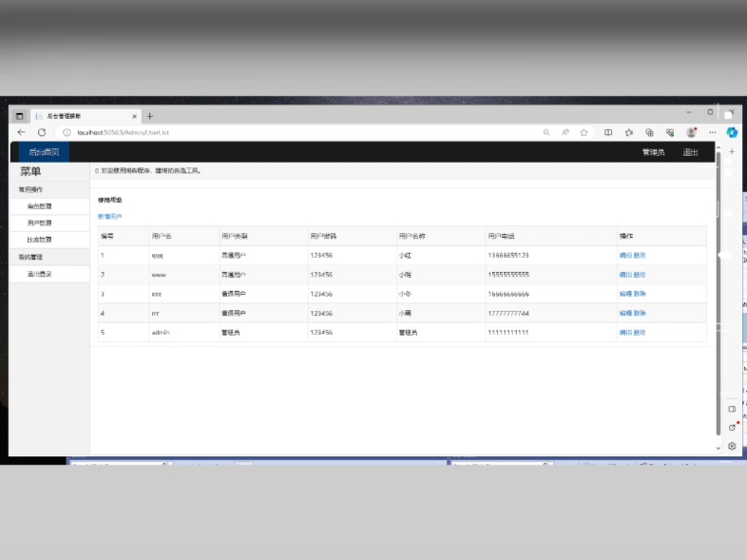
Task: Open the profile avatar icon
Action: pos(691,132)
